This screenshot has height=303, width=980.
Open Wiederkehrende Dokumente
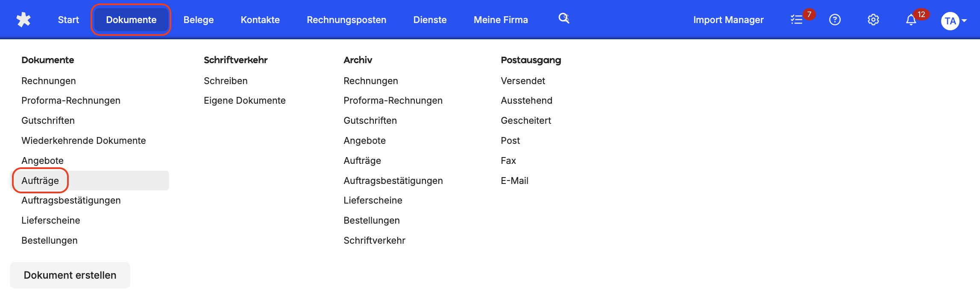click(x=84, y=140)
